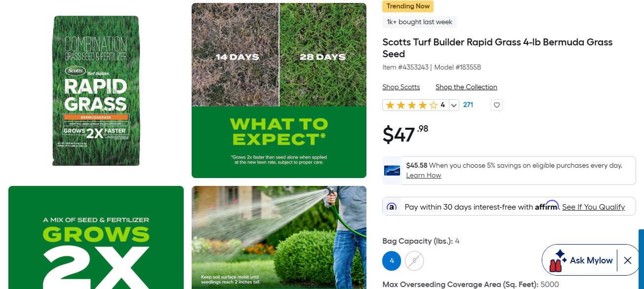Open the 14 days vs 28 days image
The width and height of the screenshot is (644, 289).
(279, 91)
